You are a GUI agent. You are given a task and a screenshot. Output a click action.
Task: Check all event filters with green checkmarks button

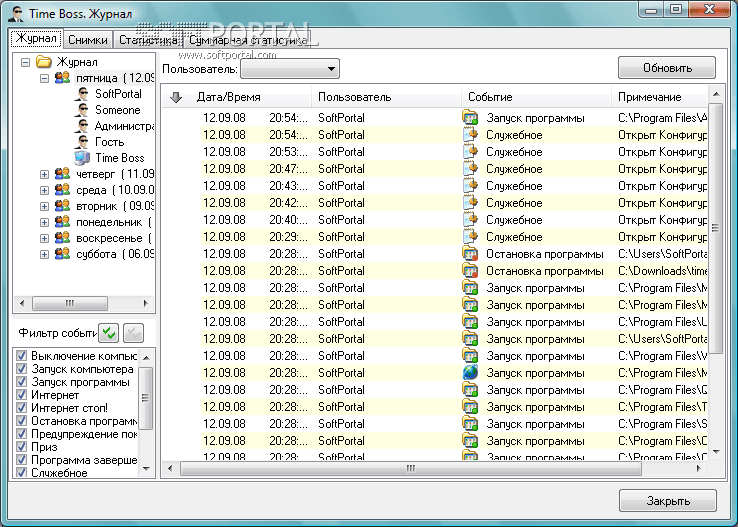pyautogui.click(x=109, y=333)
